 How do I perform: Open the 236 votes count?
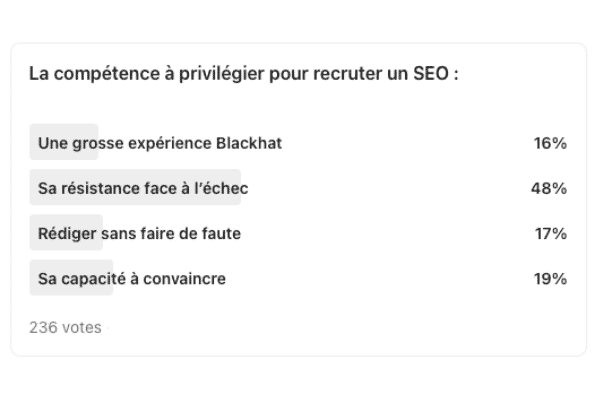click(x=65, y=328)
